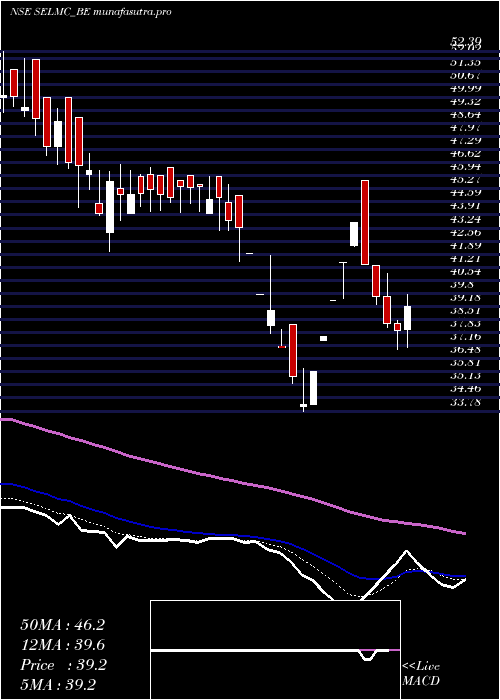Click the 47.29 price axis label

click(464, 141)
